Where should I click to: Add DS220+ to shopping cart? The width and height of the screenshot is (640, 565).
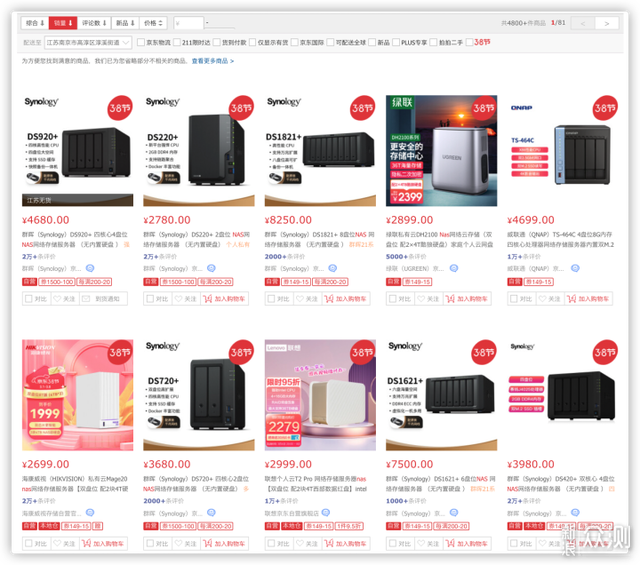[x=224, y=299]
